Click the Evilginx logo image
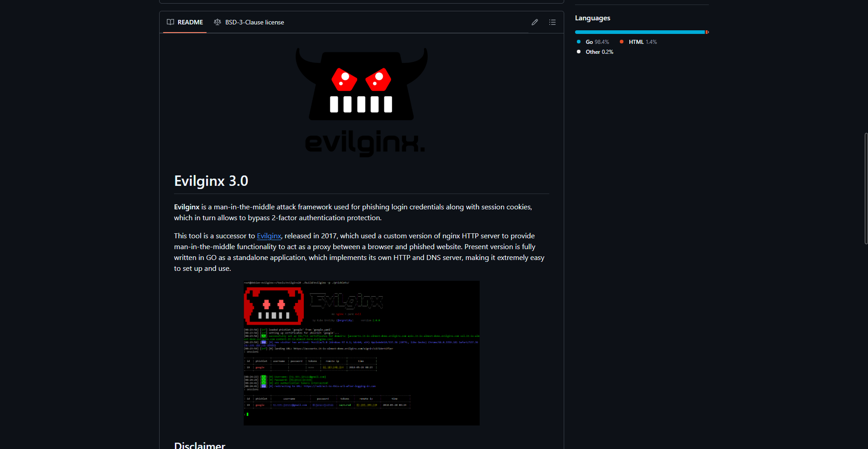This screenshot has height=449, width=868. point(362,102)
